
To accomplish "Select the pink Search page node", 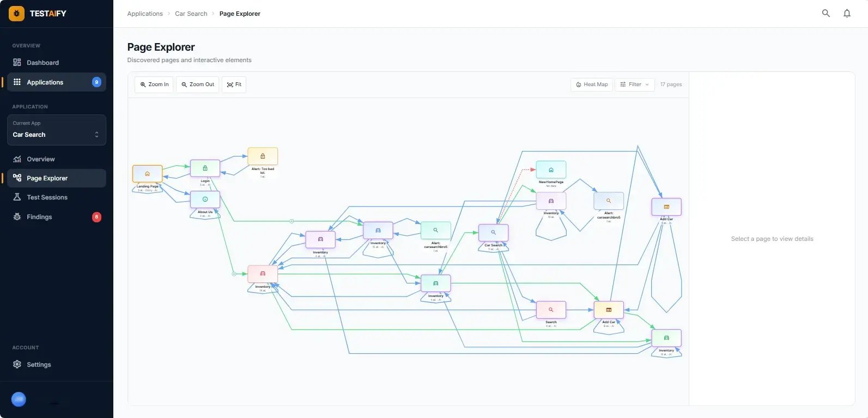I will click(x=551, y=310).
